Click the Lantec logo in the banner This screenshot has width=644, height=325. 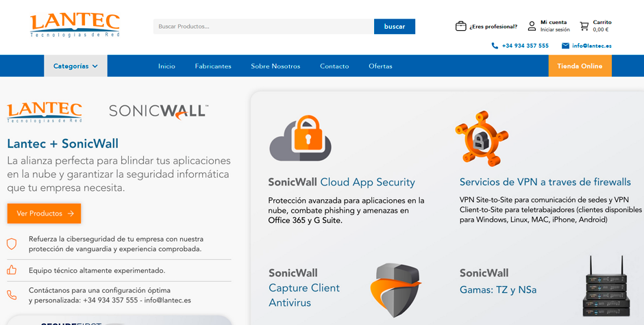pos(45,112)
